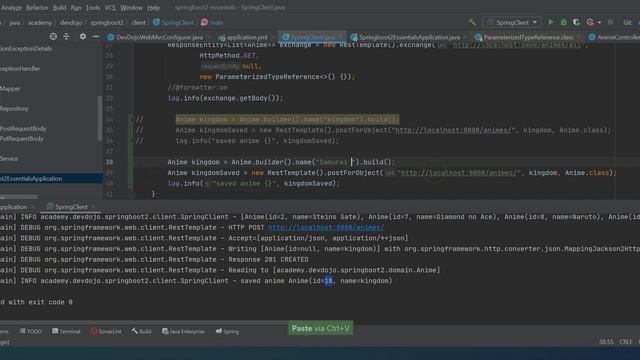
Task: Open the Help menu
Action: (x=153, y=8)
